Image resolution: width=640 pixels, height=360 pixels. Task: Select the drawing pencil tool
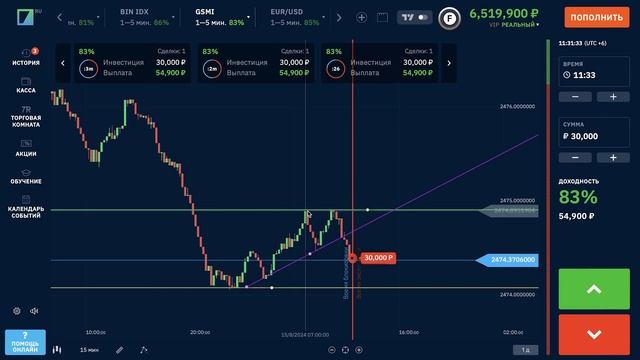coord(120,350)
